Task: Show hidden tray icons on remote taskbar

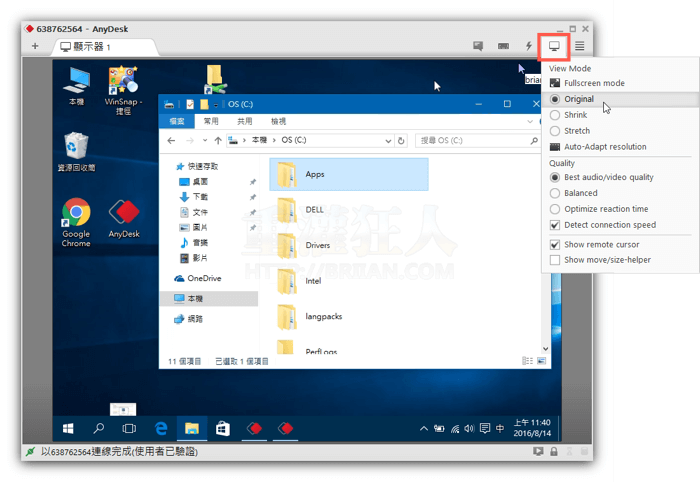Action: pos(423,429)
